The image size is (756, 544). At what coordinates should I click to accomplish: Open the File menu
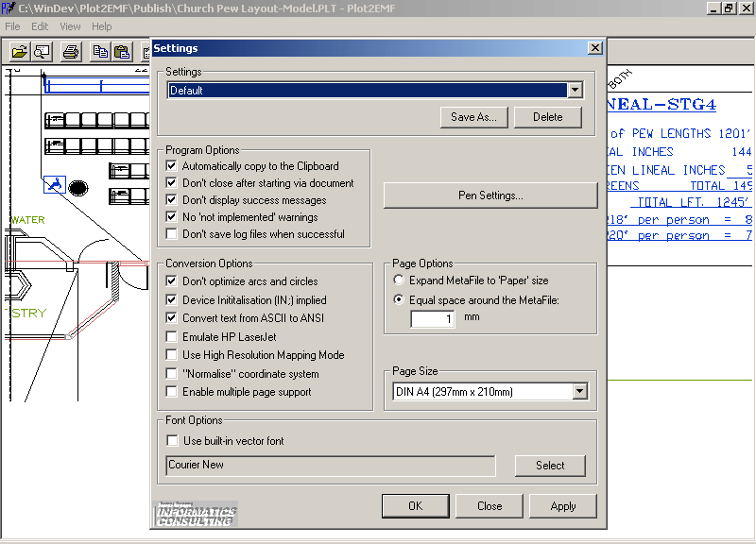coord(12,26)
